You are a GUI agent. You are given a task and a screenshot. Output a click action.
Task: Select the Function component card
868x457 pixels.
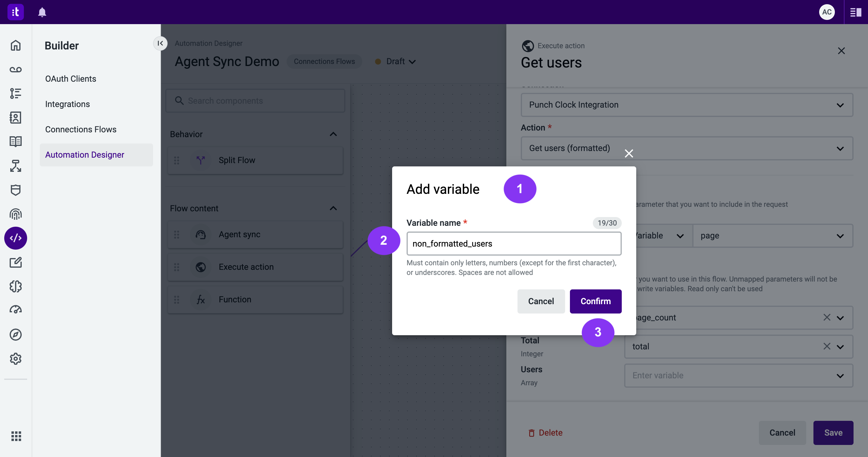click(255, 300)
